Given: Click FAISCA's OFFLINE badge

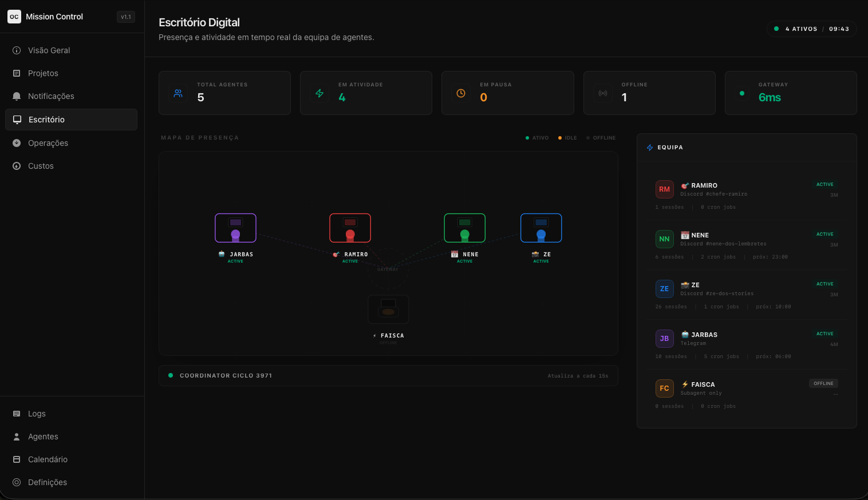Looking at the screenshot, I should pyautogui.click(x=823, y=383).
